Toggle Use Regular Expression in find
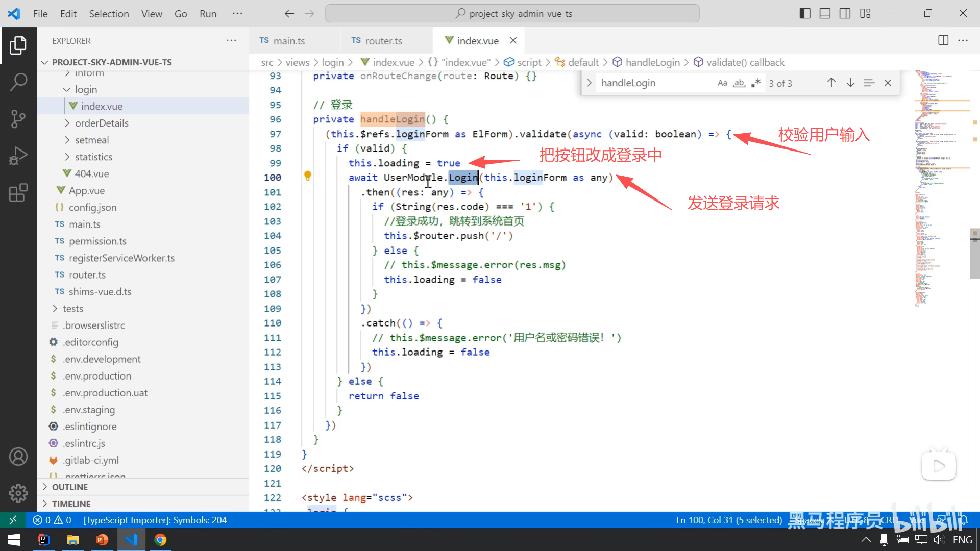 click(x=756, y=83)
